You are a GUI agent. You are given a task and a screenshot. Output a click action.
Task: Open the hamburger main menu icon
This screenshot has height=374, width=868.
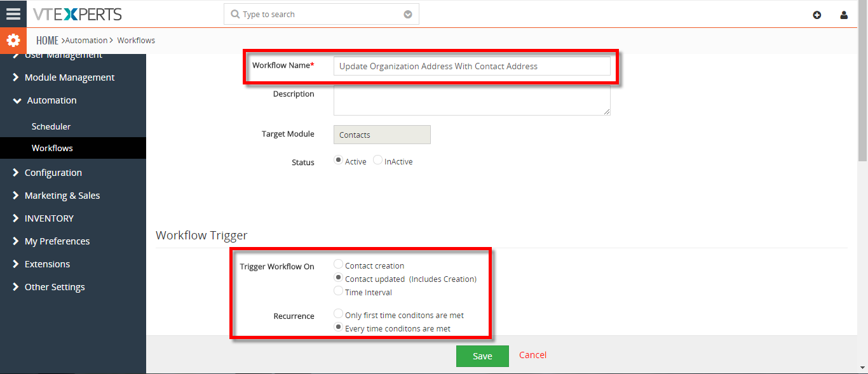click(13, 13)
